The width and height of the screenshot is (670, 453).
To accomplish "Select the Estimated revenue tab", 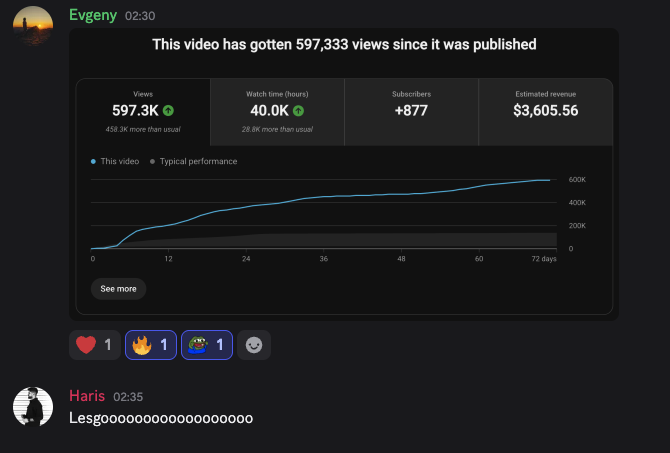I will [546, 112].
